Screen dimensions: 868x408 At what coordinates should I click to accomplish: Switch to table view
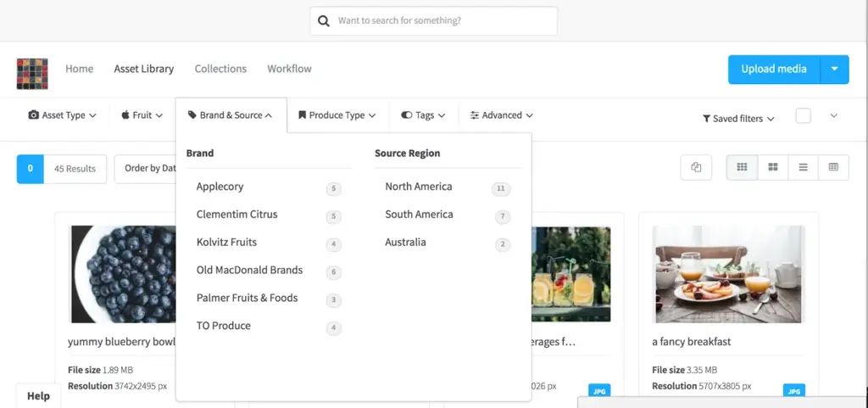pos(833,168)
